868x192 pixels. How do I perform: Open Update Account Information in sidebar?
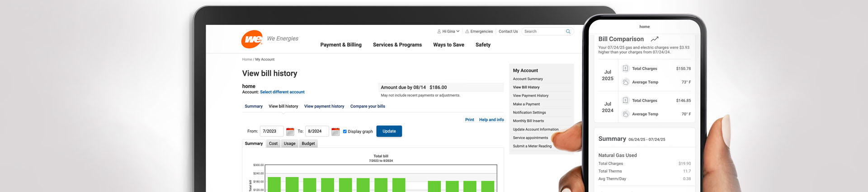(536, 130)
